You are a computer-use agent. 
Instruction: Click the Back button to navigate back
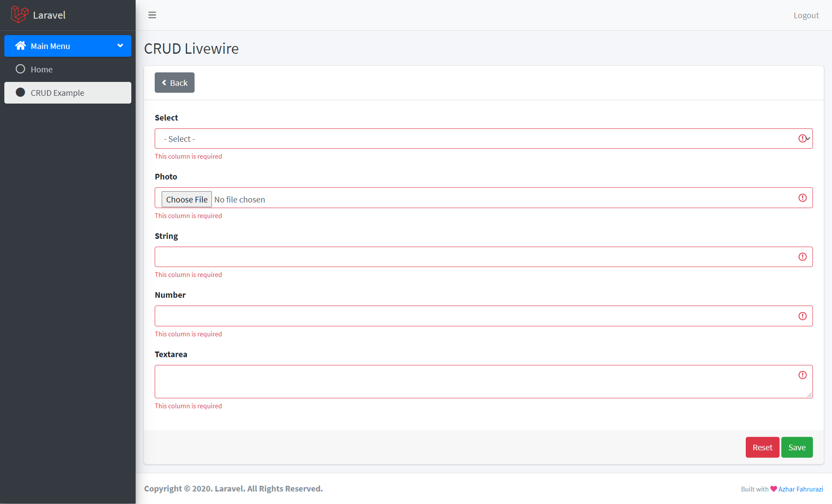174,82
